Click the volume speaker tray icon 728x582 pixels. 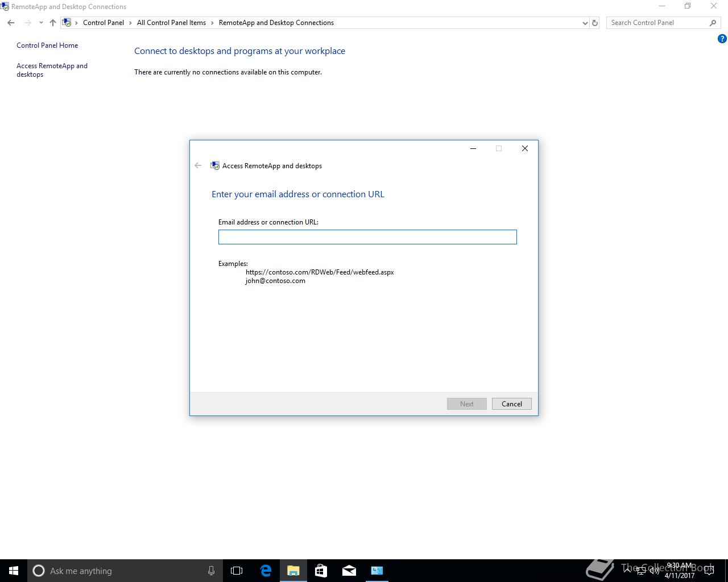[x=654, y=571]
